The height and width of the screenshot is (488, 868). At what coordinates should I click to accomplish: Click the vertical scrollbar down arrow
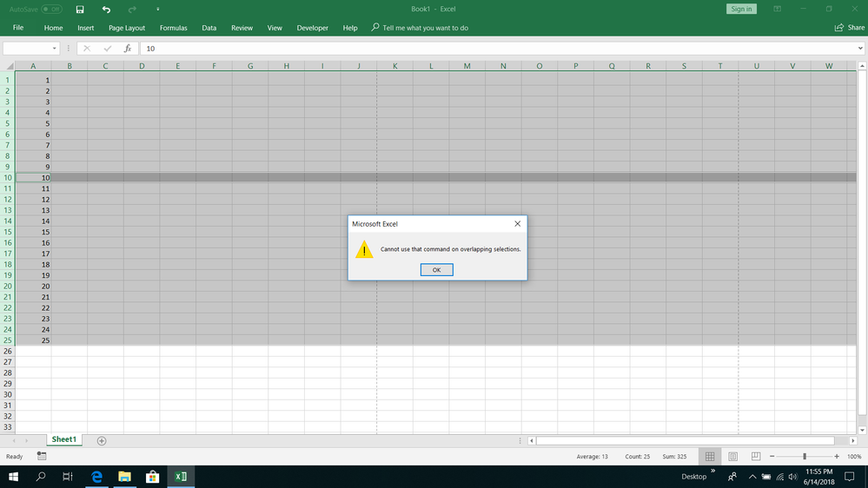point(862,430)
